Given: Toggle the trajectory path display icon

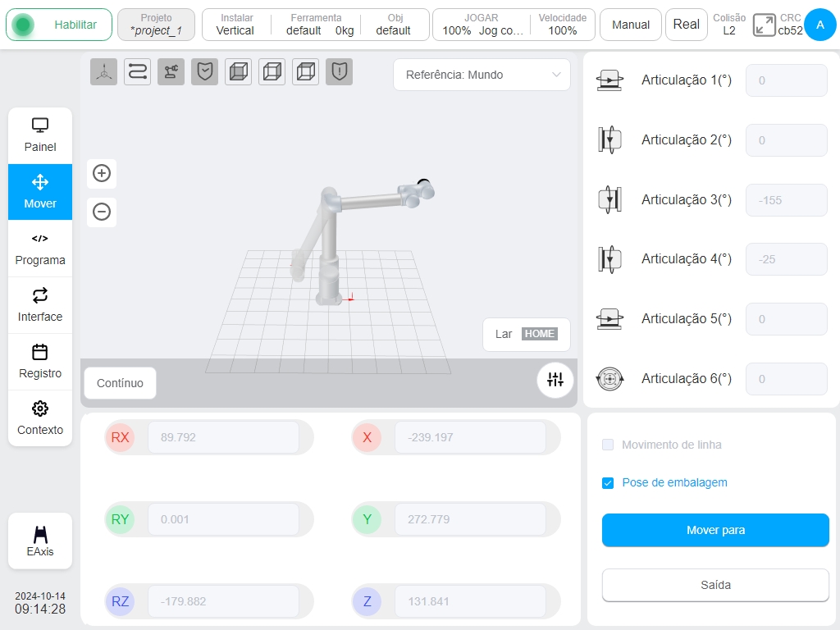Looking at the screenshot, I should 137,72.
